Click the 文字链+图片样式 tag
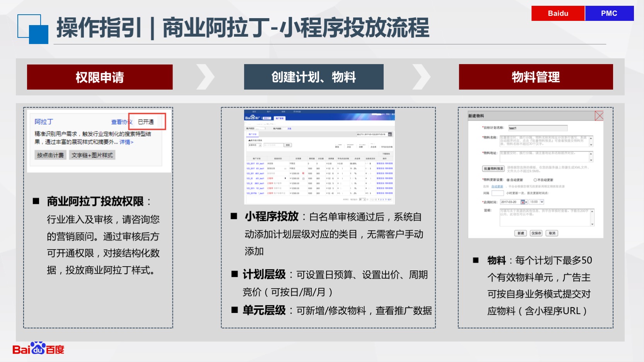644x362 pixels. coord(92,155)
